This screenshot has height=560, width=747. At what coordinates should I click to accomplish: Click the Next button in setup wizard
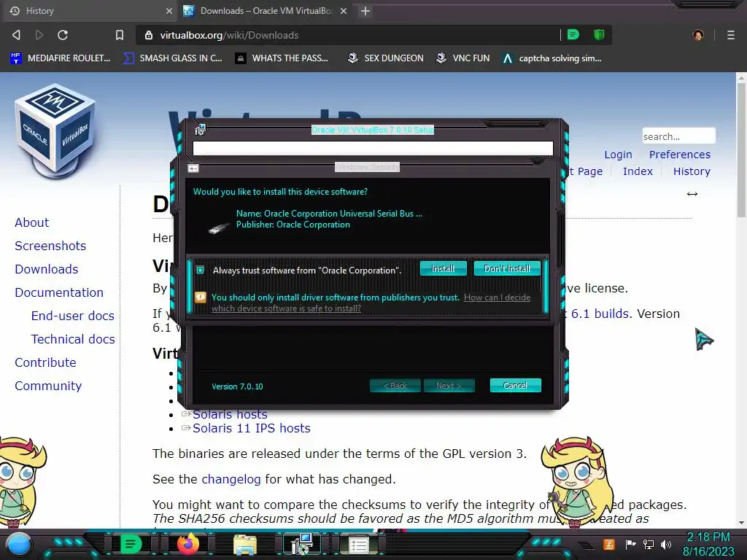[449, 385]
